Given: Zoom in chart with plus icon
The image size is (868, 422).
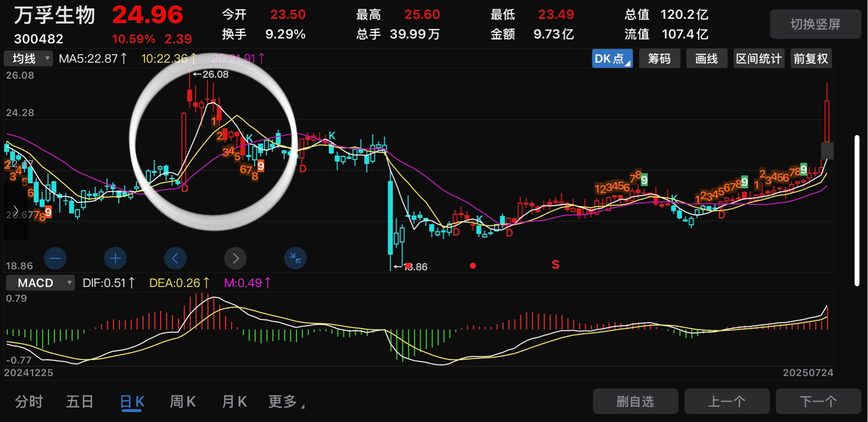Looking at the screenshot, I should [x=115, y=258].
